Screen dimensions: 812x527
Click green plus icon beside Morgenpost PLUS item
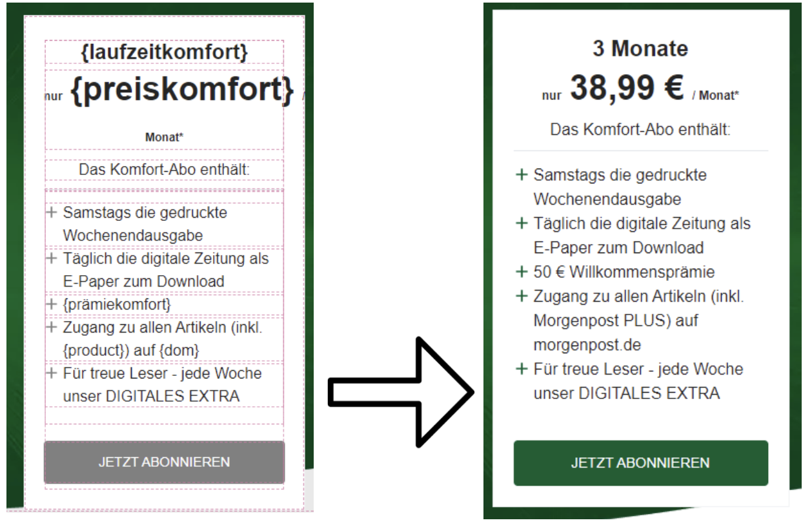pyautogui.click(x=522, y=296)
